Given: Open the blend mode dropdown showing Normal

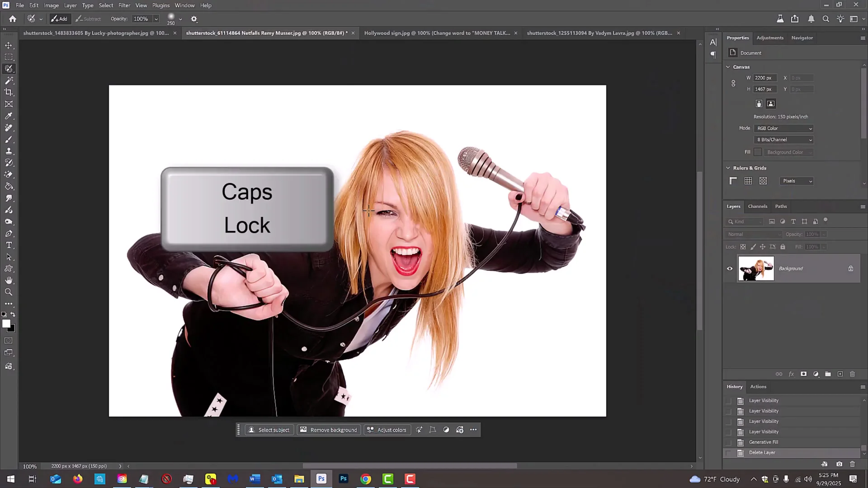Looking at the screenshot, I should [x=753, y=234].
